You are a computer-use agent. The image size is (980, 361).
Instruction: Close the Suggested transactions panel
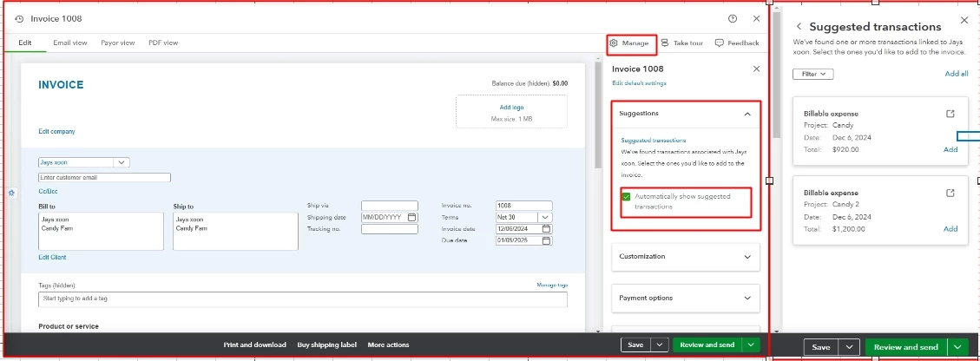pos(964,21)
